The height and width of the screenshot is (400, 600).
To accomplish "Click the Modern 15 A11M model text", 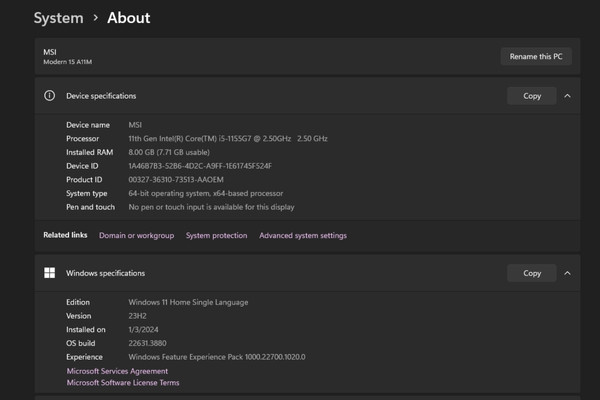I will [x=67, y=62].
